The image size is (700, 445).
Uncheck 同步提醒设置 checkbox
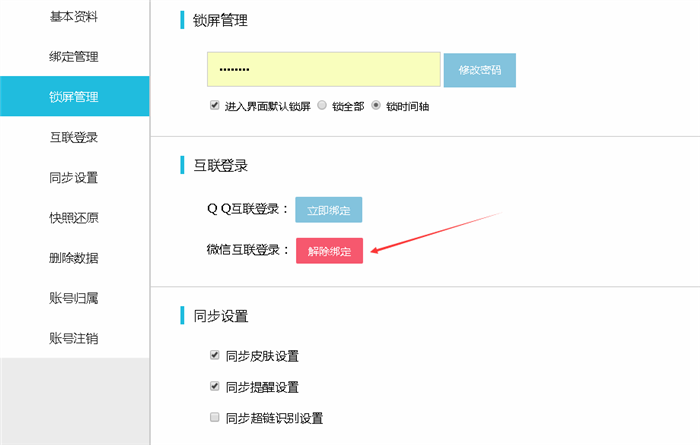tap(215, 386)
